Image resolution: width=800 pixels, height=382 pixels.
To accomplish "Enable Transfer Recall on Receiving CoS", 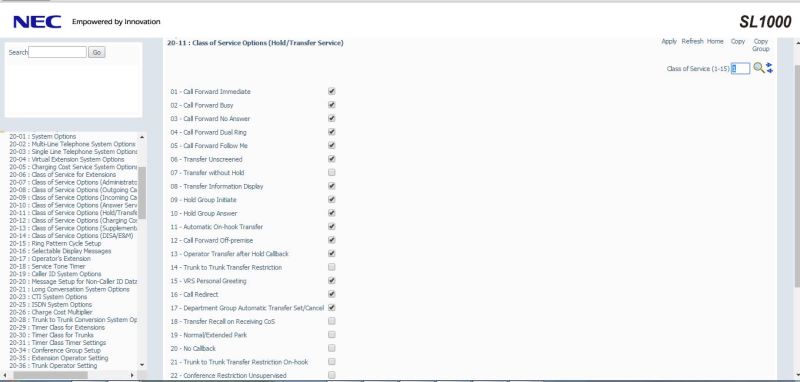I will [332, 321].
